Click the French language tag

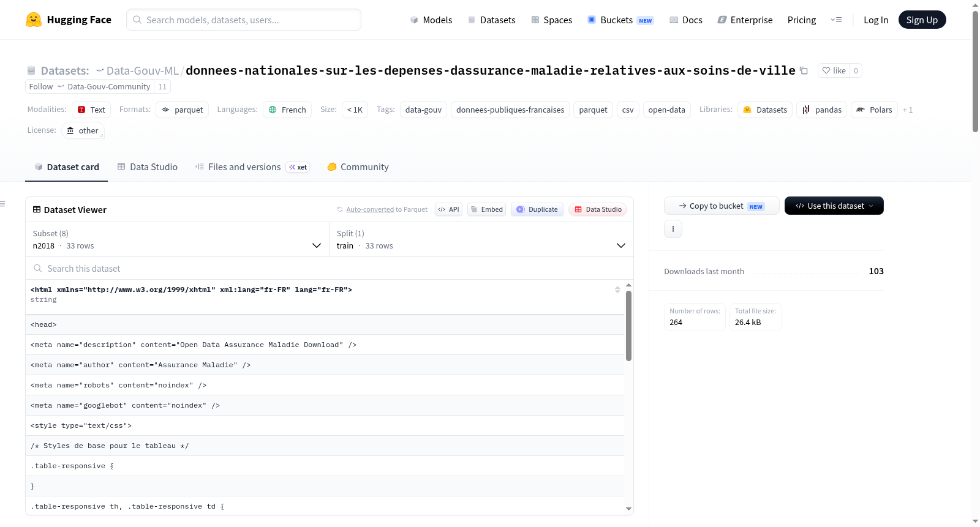coord(287,110)
